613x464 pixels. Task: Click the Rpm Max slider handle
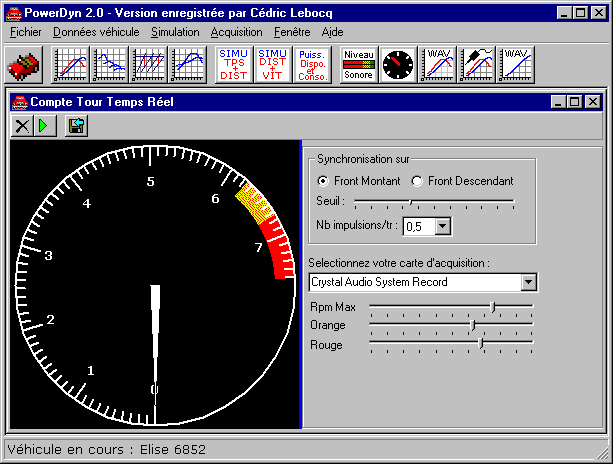click(493, 306)
